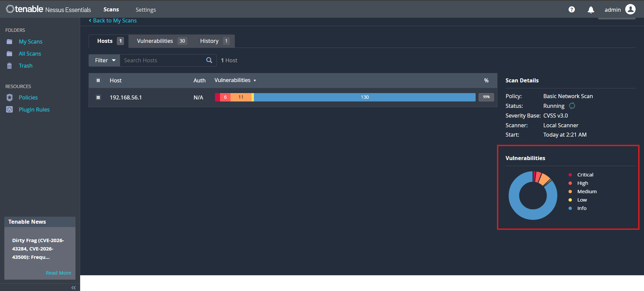
Task: Open the Plugin Rules resource link
Action: [x=34, y=110]
